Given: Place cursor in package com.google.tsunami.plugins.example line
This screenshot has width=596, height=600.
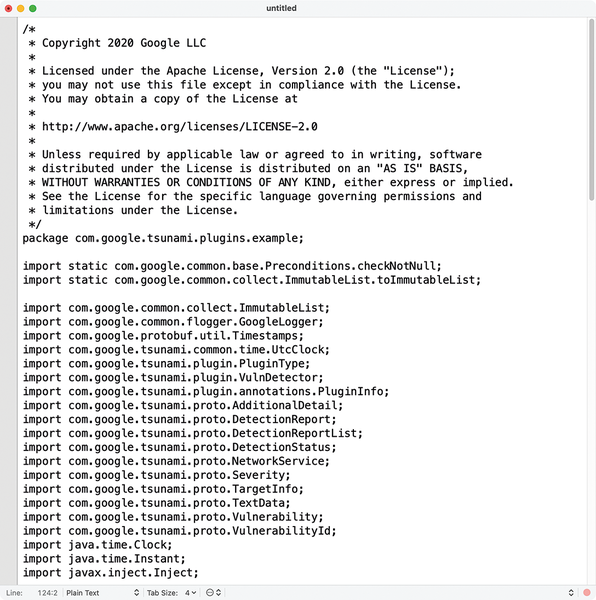Looking at the screenshot, I should (x=163, y=238).
